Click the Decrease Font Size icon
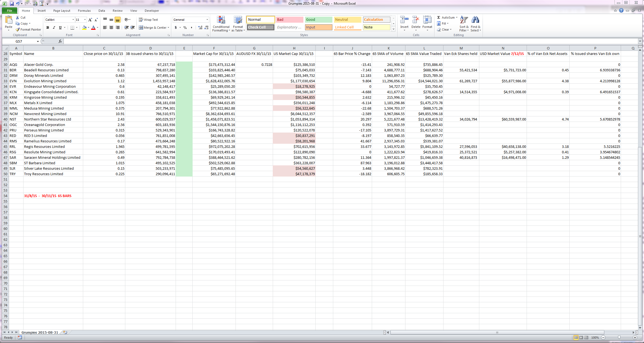The image size is (644, 343). 96,20
